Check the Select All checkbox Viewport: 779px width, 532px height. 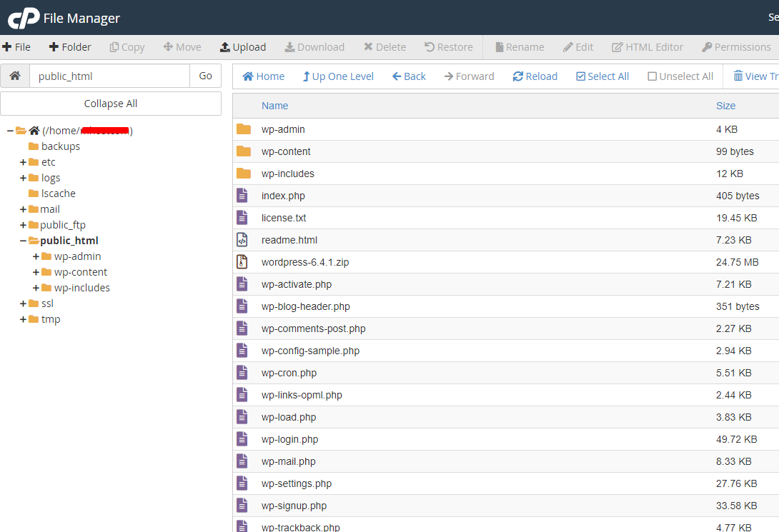(x=580, y=76)
